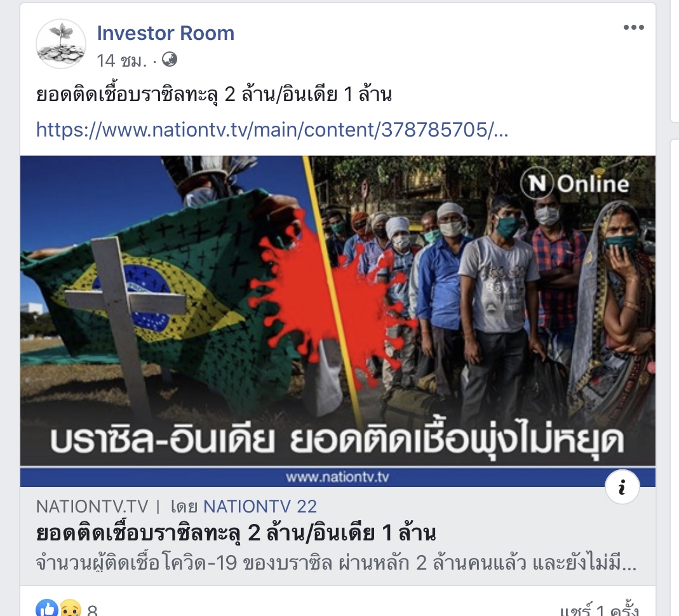
Task: Click Thai headline overlay on the photo
Action: point(337,441)
